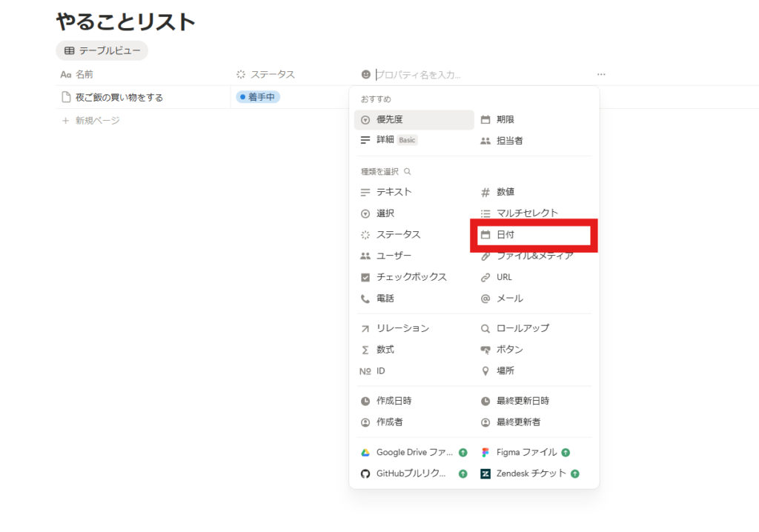759x532 pixels.
Task: Open the テーブルビュー view tab
Action: pos(102,51)
